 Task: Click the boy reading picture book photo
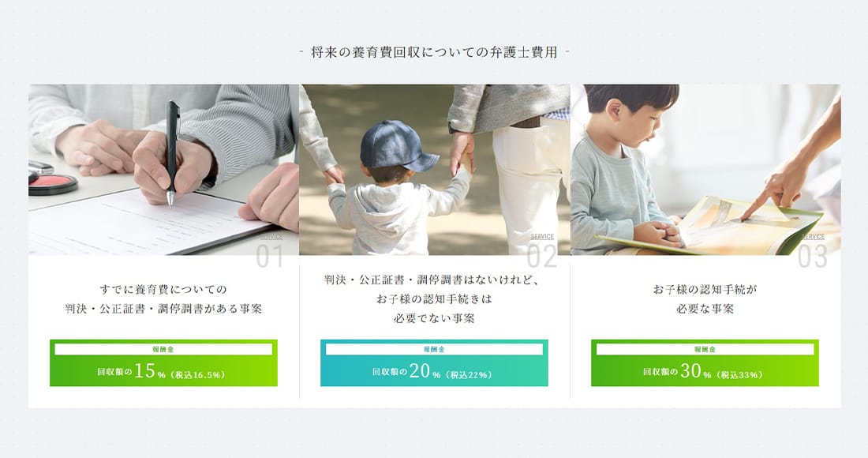705,170
